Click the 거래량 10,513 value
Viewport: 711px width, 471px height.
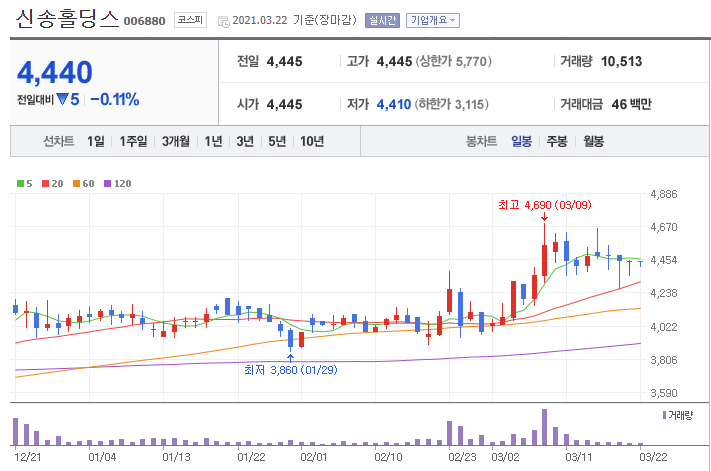click(621, 62)
